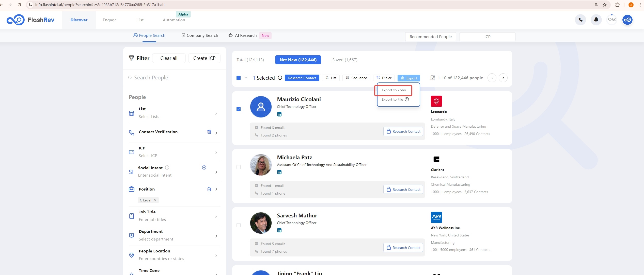Open the Automation tab
The image size is (644, 275).
point(174,20)
